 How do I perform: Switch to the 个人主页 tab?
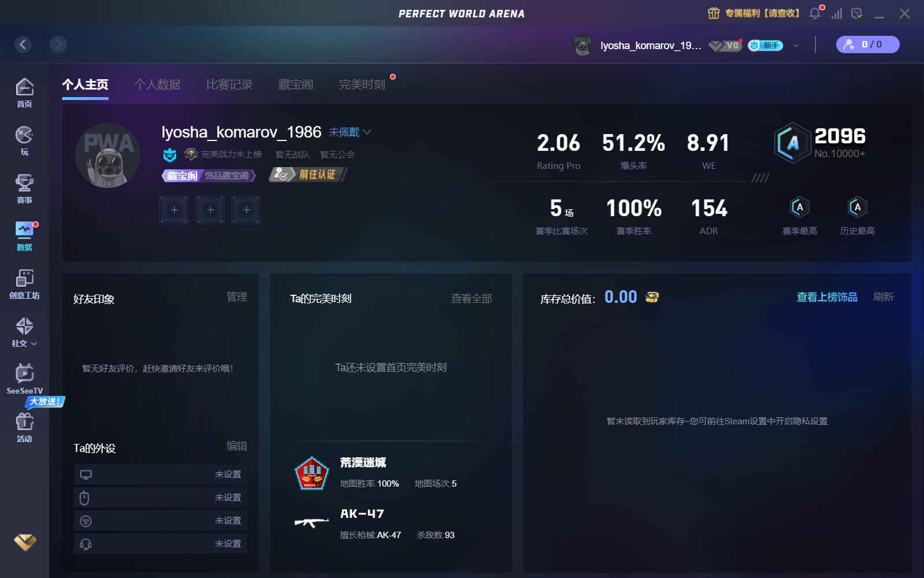point(85,85)
